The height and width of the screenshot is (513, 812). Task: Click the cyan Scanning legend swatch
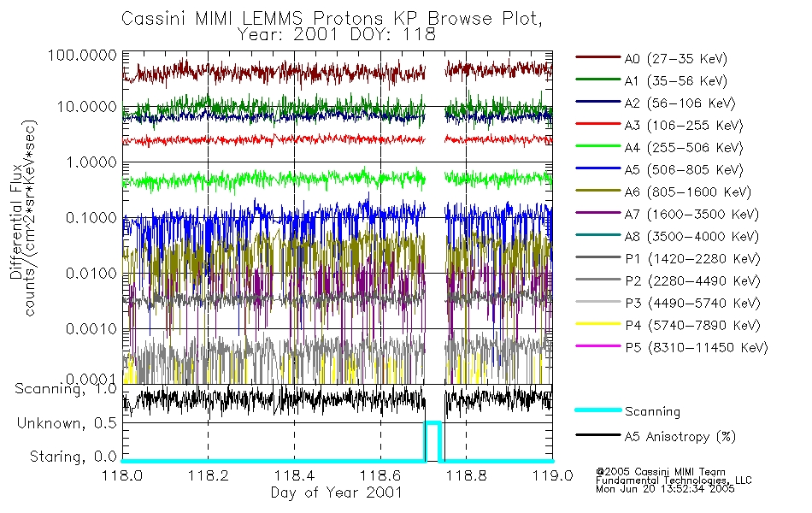click(x=598, y=410)
